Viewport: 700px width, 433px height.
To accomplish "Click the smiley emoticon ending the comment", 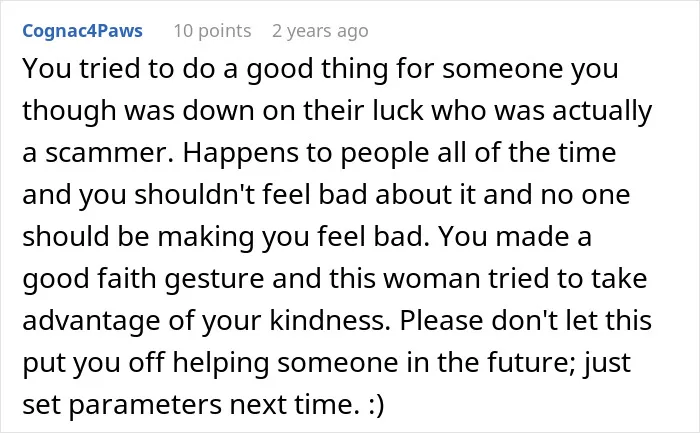I will (x=376, y=404).
